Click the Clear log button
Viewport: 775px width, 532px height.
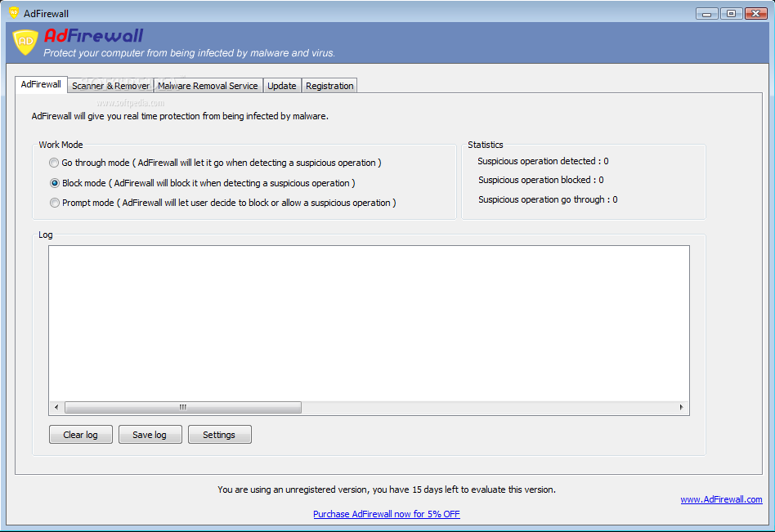[81, 435]
